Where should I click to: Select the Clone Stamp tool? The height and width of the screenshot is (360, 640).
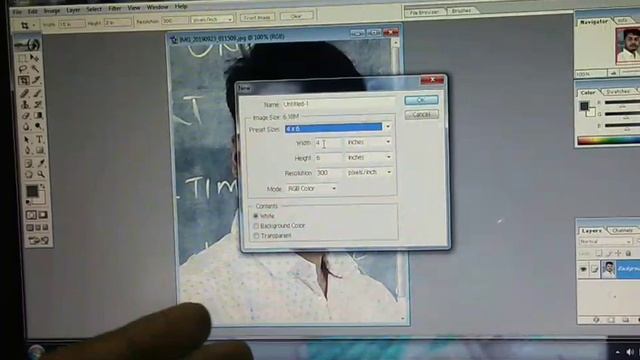[25, 104]
